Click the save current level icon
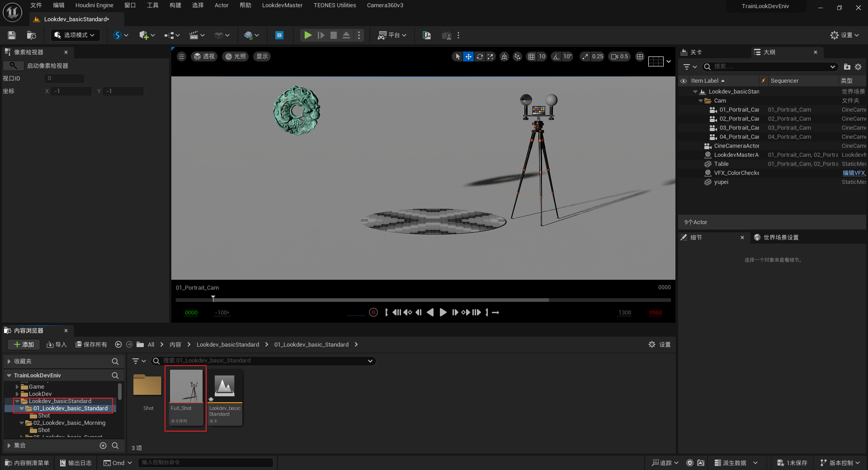 coord(12,35)
